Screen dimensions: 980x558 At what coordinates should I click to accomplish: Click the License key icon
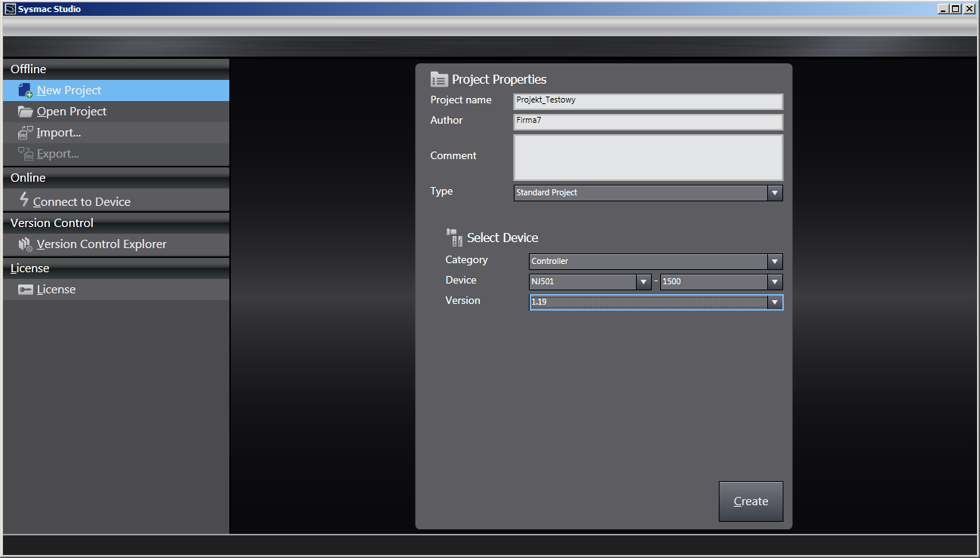[x=25, y=290]
